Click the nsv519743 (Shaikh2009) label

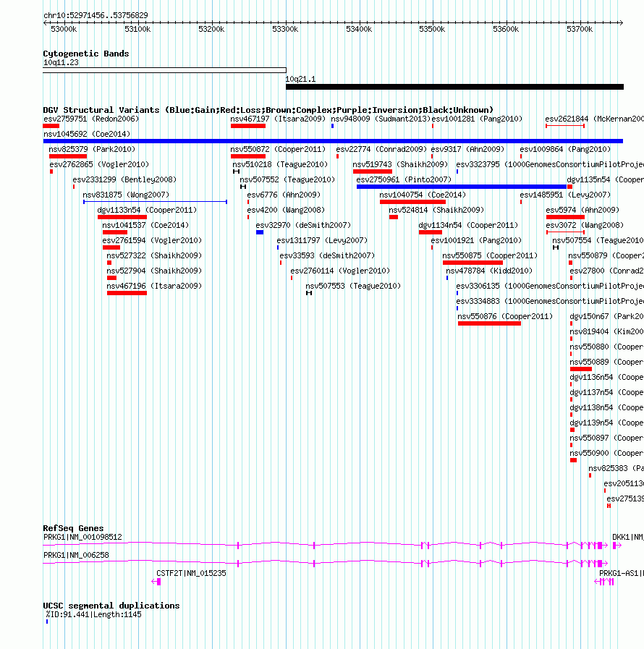click(400, 164)
